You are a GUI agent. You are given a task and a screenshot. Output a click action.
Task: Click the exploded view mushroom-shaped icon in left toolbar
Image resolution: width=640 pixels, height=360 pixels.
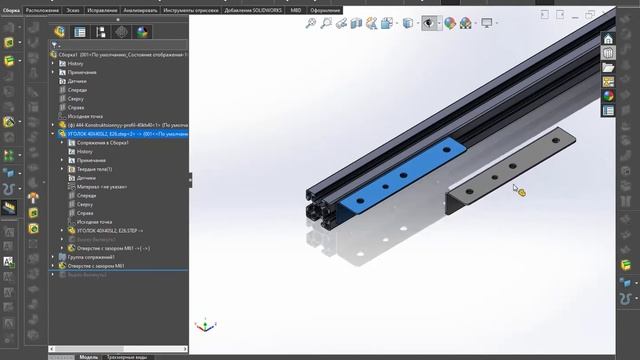pos(33,198)
